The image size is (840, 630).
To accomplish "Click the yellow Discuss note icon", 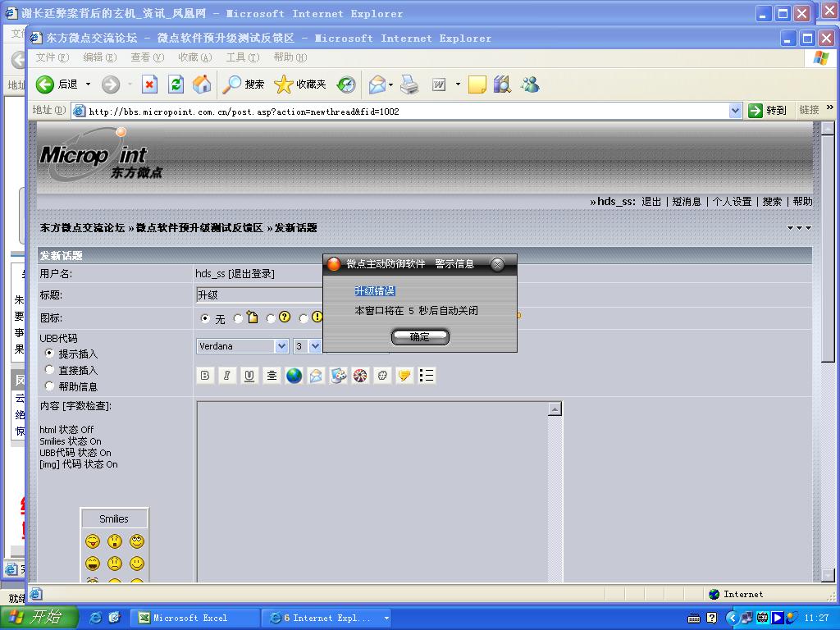I will tap(477, 84).
